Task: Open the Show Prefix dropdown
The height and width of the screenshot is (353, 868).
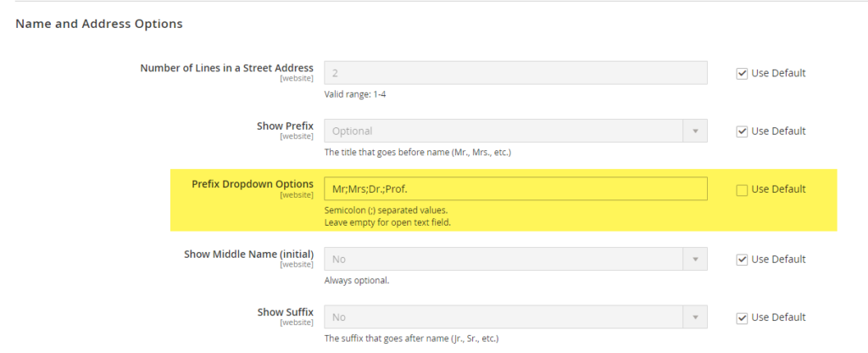Action: click(515, 132)
